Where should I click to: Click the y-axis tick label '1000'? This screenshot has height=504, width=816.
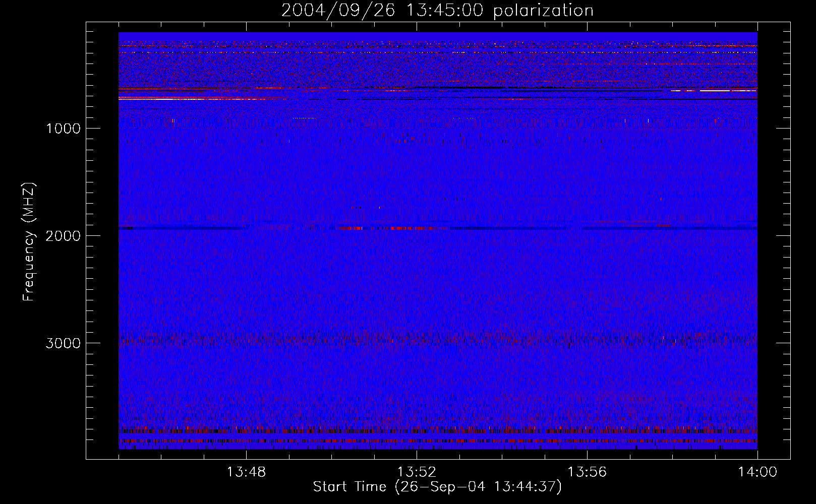click(63, 129)
